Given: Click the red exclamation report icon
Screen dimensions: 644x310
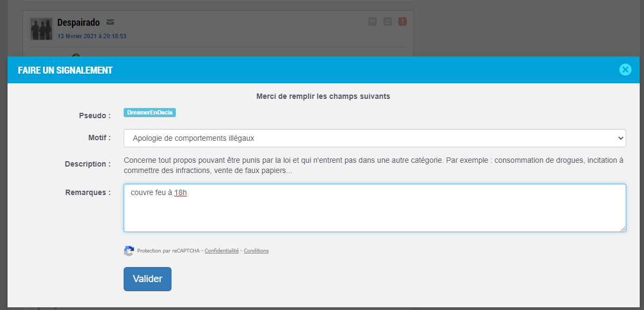Looking at the screenshot, I should (x=403, y=22).
